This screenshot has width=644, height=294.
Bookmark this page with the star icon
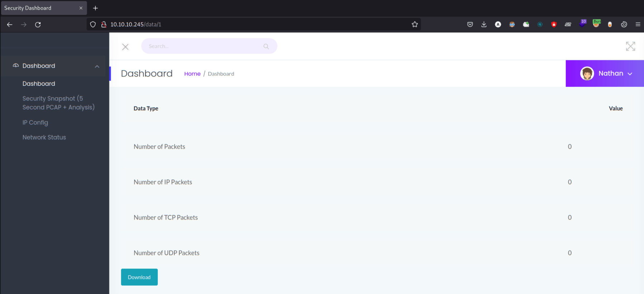pyautogui.click(x=415, y=24)
